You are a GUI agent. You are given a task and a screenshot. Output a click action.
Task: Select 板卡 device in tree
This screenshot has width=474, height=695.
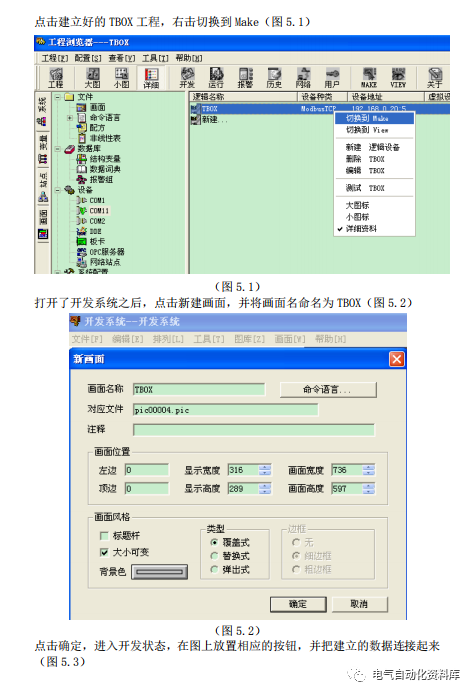(91, 242)
